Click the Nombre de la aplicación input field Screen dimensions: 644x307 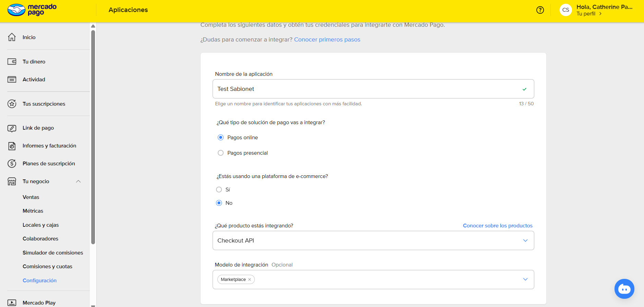(373, 89)
